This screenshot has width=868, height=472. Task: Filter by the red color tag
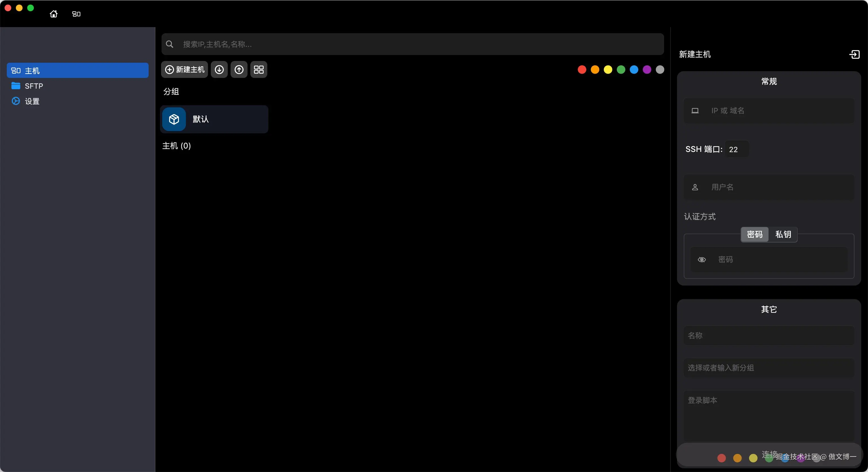pyautogui.click(x=582, y=70)
